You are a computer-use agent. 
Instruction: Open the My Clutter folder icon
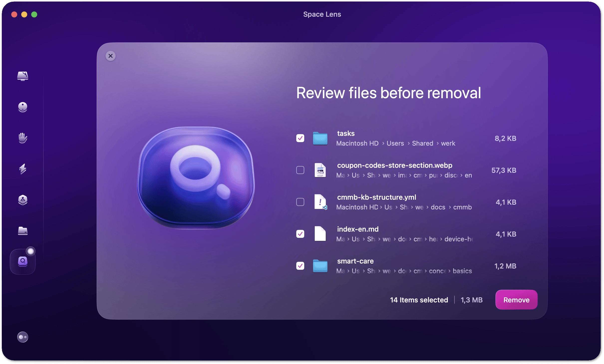(23, 231)
